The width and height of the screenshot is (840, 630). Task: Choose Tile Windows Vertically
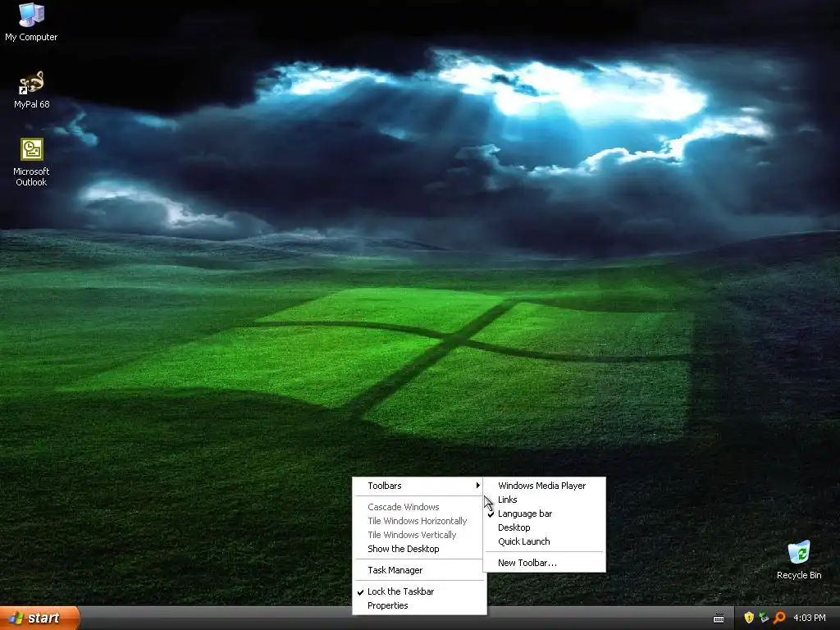pos(419,535)
